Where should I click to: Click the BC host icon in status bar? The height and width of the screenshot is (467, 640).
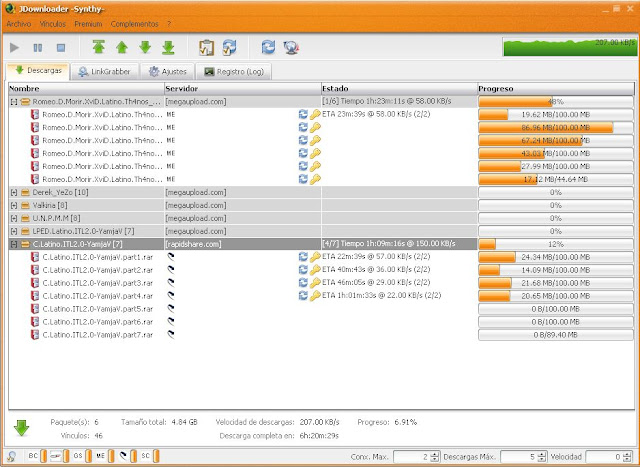33,456
